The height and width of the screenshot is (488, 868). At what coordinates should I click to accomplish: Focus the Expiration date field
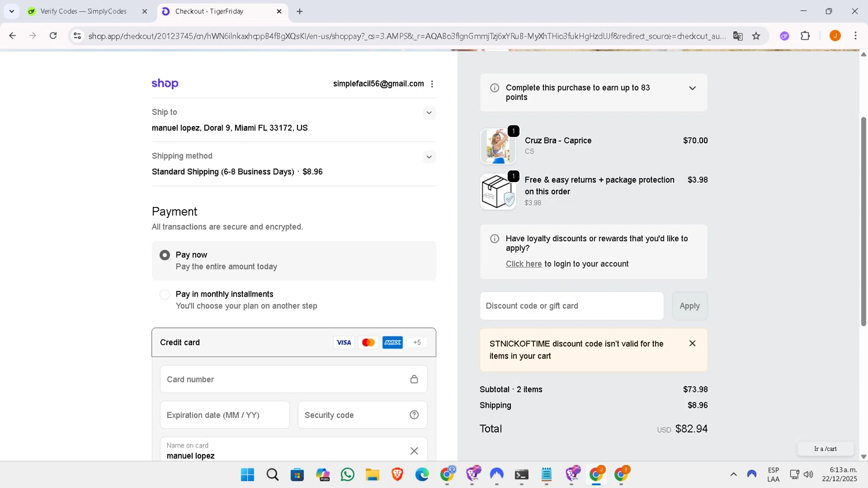[225, 415]
